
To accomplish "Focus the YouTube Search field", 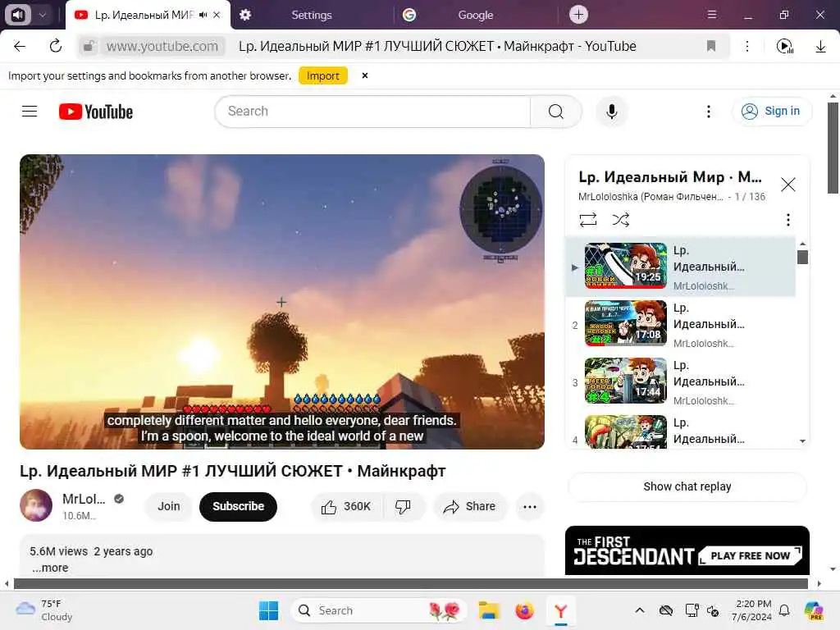I will click(373, 112).
